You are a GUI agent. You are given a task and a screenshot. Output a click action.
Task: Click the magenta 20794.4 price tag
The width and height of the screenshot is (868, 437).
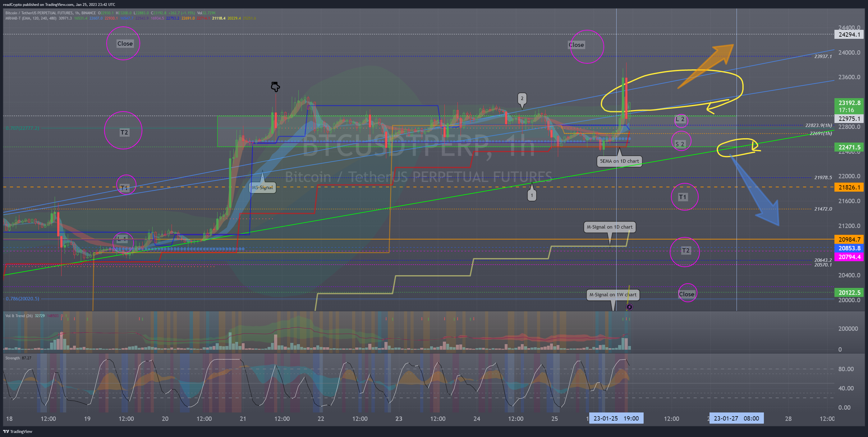(x=849, y=257)
